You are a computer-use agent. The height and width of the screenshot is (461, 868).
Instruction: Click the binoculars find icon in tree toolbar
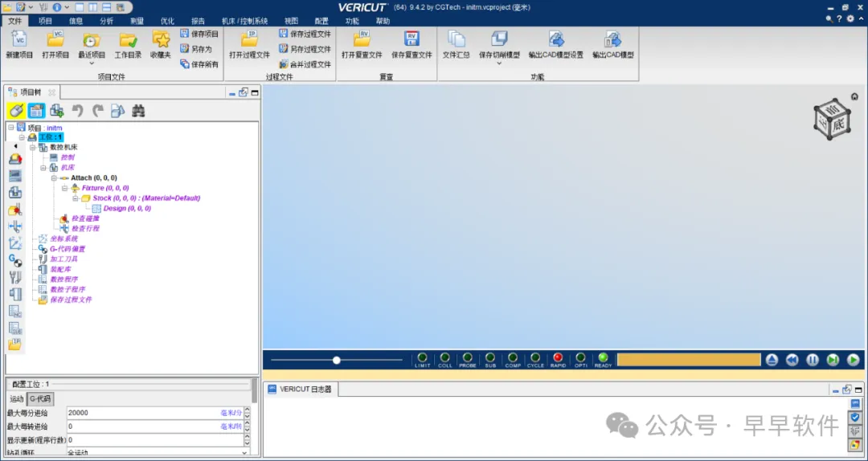coord(138,111)
